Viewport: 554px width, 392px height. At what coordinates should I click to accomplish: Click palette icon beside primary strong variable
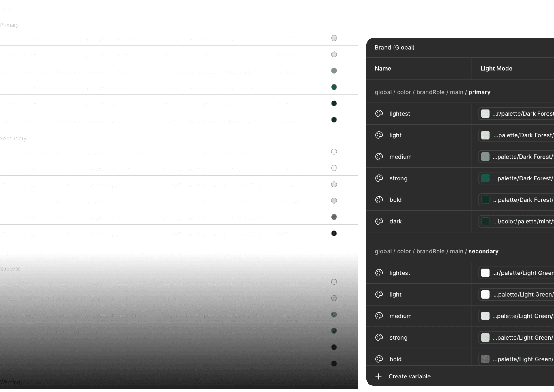pos(379,178)
